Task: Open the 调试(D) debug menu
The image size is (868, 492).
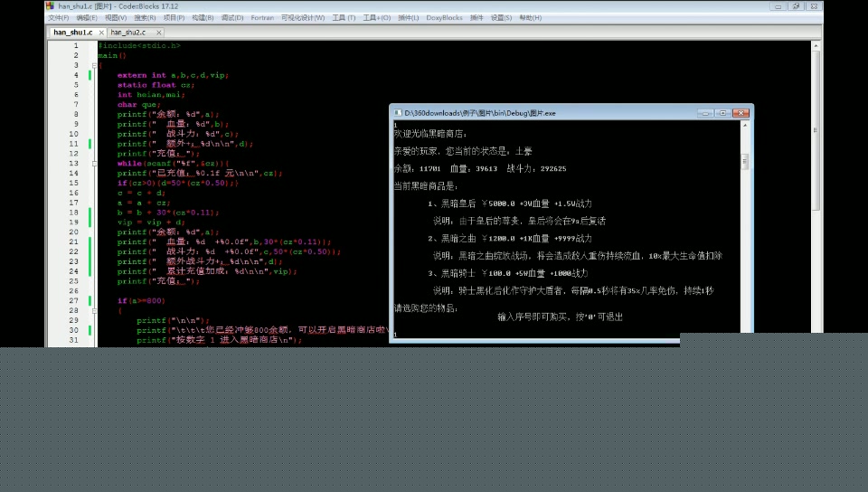Action: (x=232, y=17)
